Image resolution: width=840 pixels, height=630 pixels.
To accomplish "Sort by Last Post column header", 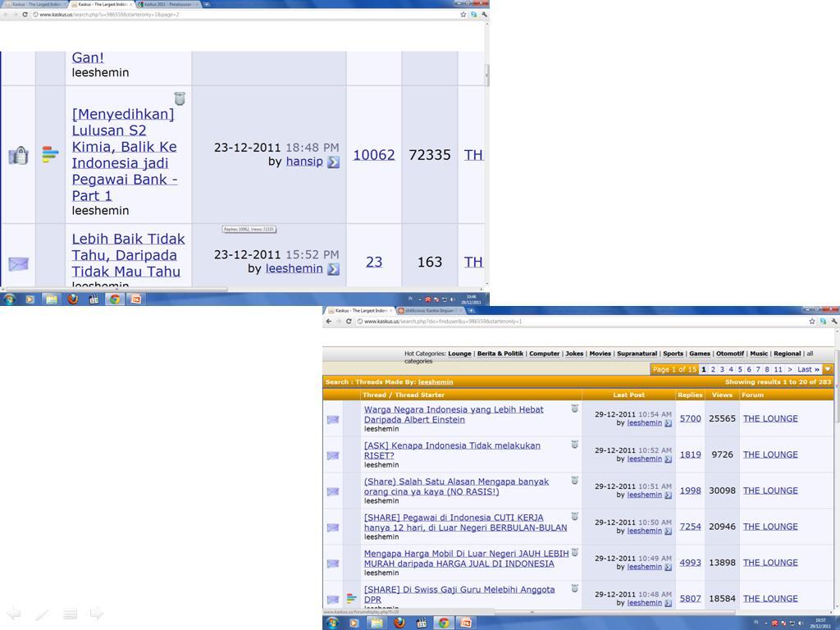I will click(629, 395).
